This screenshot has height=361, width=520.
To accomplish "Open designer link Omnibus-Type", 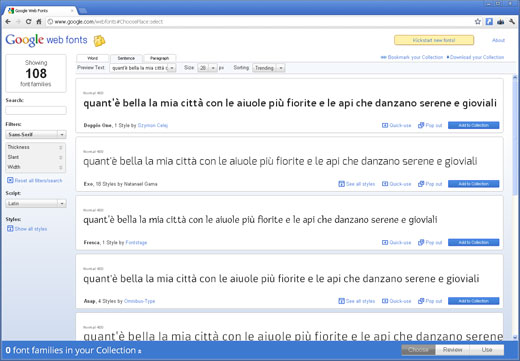I will click(139, 301).
